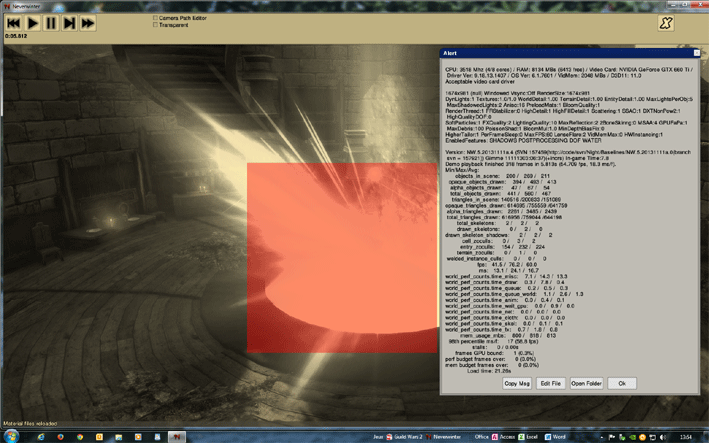Show hidden system tray icons
Viewport: 709px width, 443px height.
[x=602, y=437]
